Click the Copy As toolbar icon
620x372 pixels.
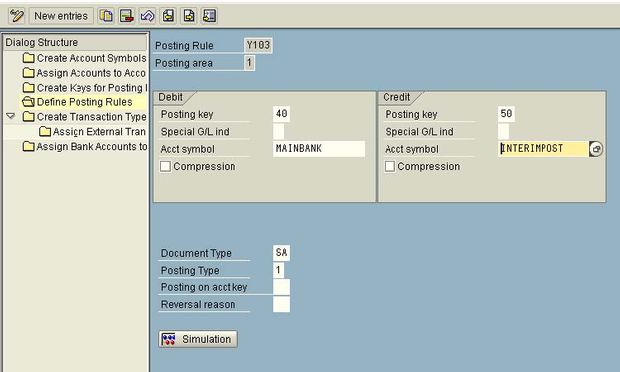pos(106,16)
